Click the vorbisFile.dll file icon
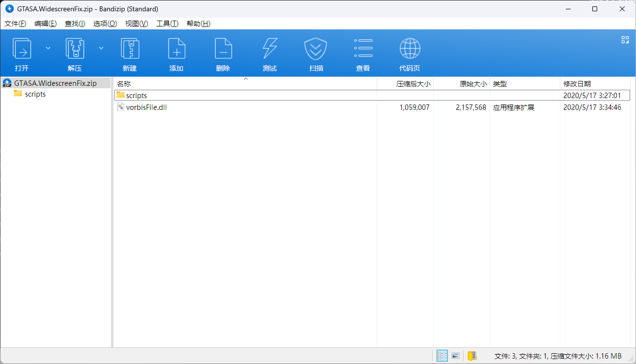636x364 pixels. (x=120, y=106)
